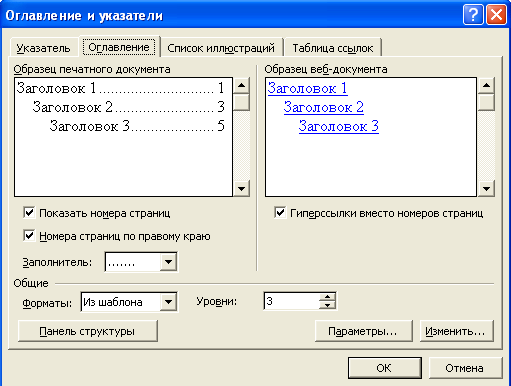Click the Параметры... button
The width and height of the screenshot is (511, 386).
click(363, 331)
